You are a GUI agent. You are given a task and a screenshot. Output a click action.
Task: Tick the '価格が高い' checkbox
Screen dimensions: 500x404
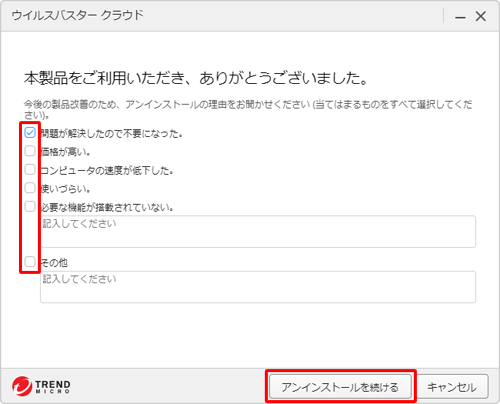click(30, 151)
